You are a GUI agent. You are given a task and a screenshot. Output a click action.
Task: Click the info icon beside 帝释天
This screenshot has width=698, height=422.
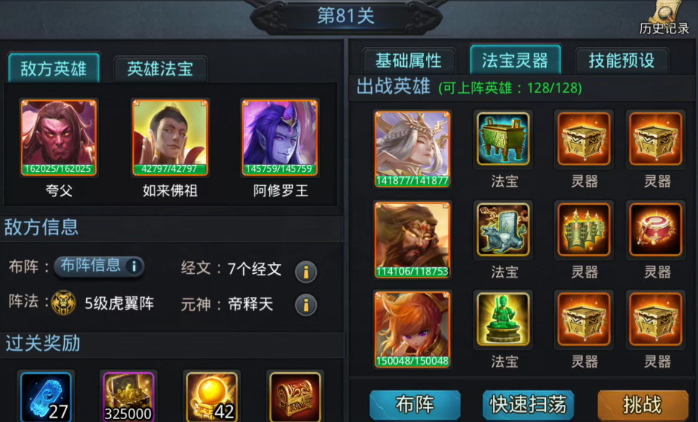(x=306, y=305)
